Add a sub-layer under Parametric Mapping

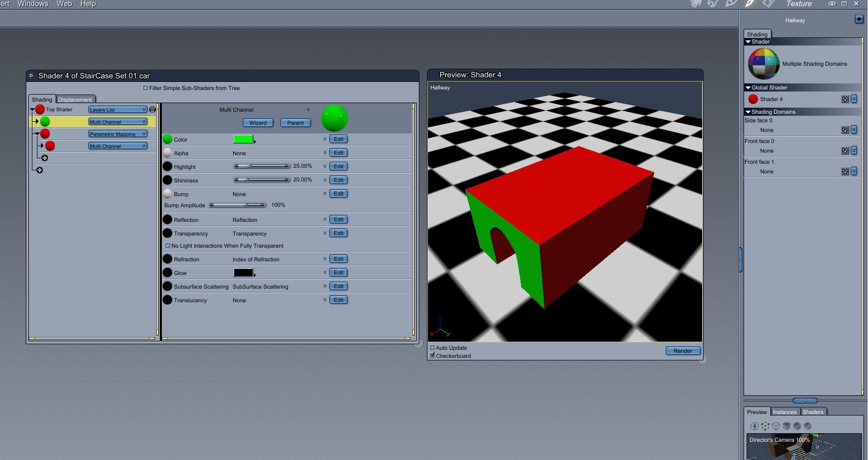[x=45, y=158]
